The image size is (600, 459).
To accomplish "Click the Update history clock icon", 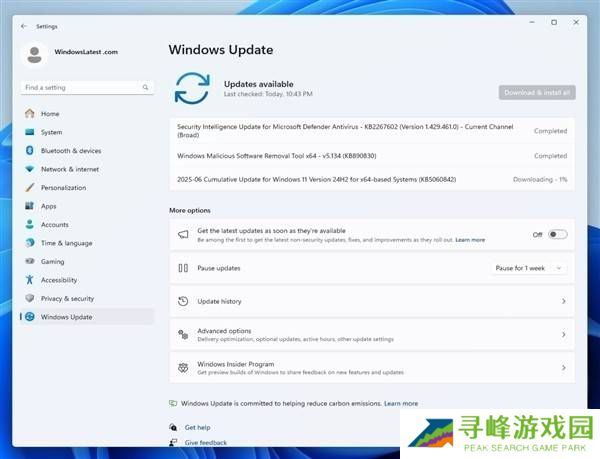I will click(x=183, y=301).
